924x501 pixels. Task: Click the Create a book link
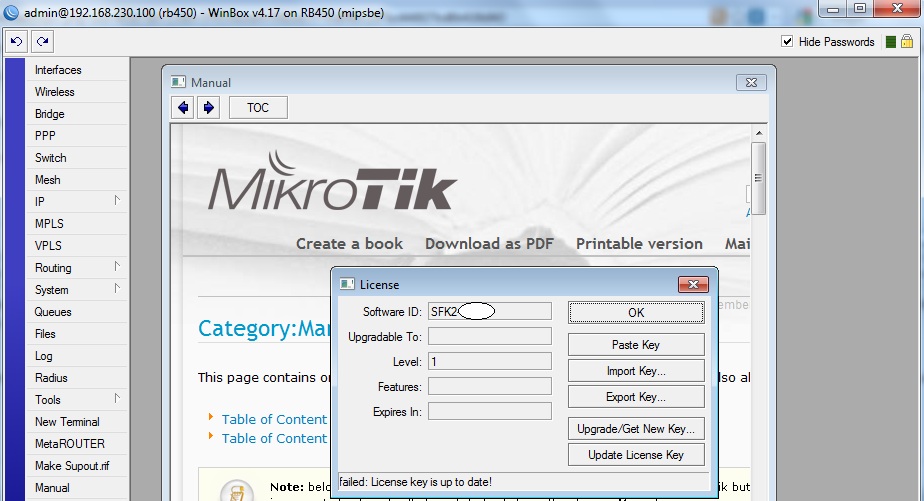[x=349, y=243]
